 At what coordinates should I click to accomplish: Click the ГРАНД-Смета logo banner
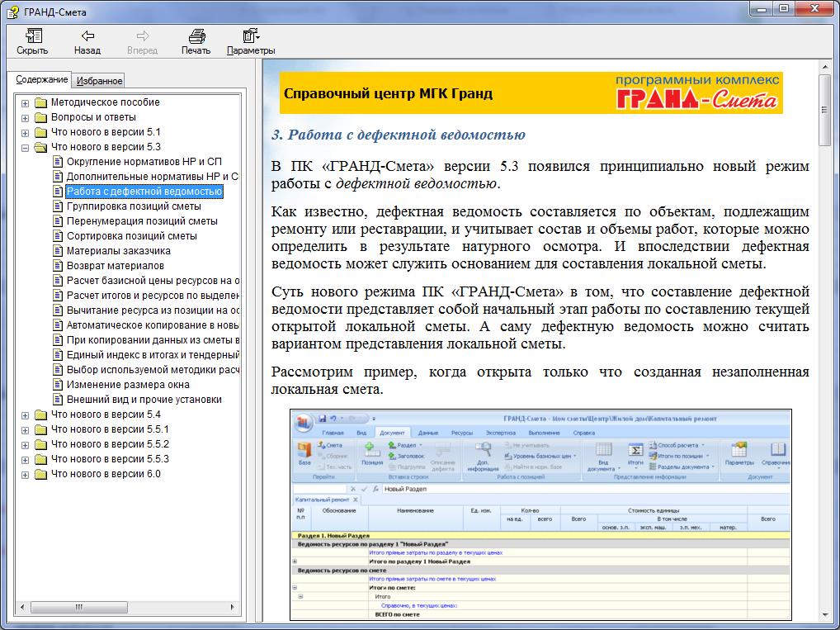696,92
